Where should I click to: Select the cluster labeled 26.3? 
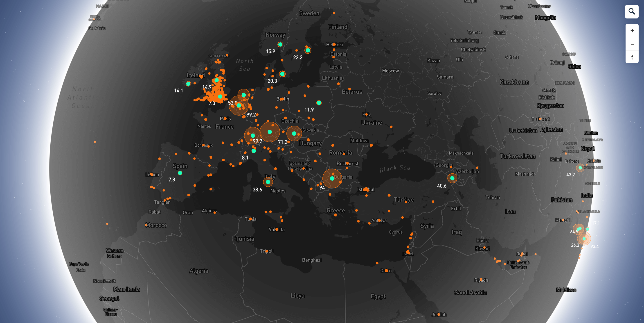click(x=584, y=239)
